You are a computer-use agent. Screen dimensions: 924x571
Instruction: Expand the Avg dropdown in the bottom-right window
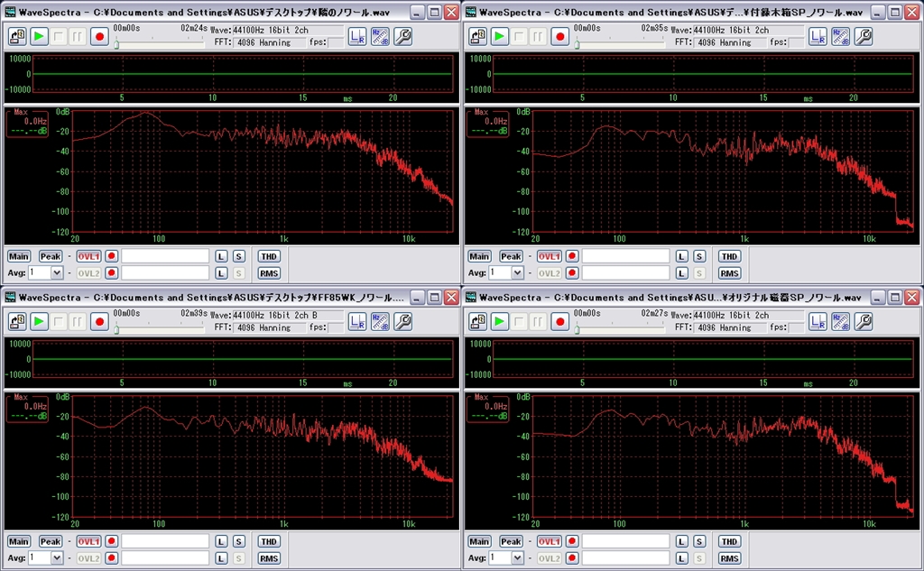517,557
